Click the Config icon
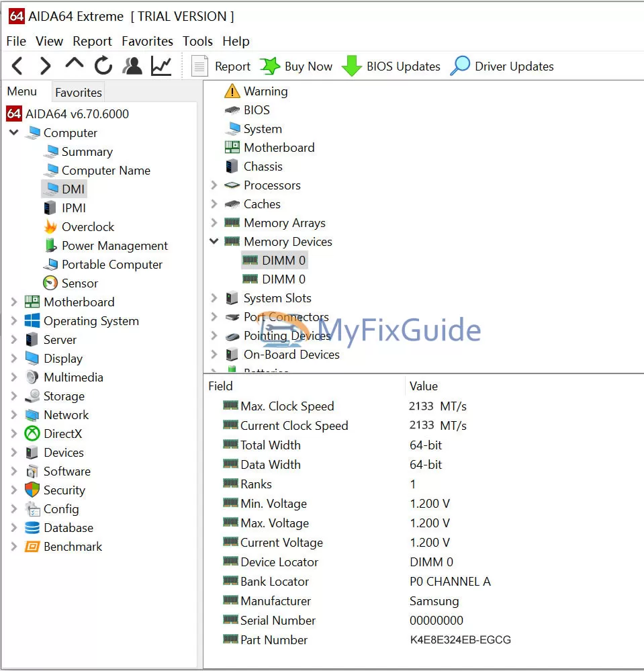Image resolution: width=644 pixels, height=671 pixels. tap(32, 509)
